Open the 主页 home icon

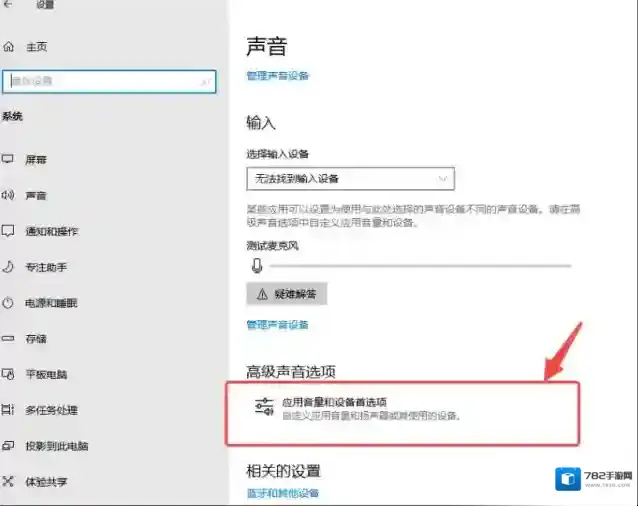pyautogui.click(x=9, y=47)
